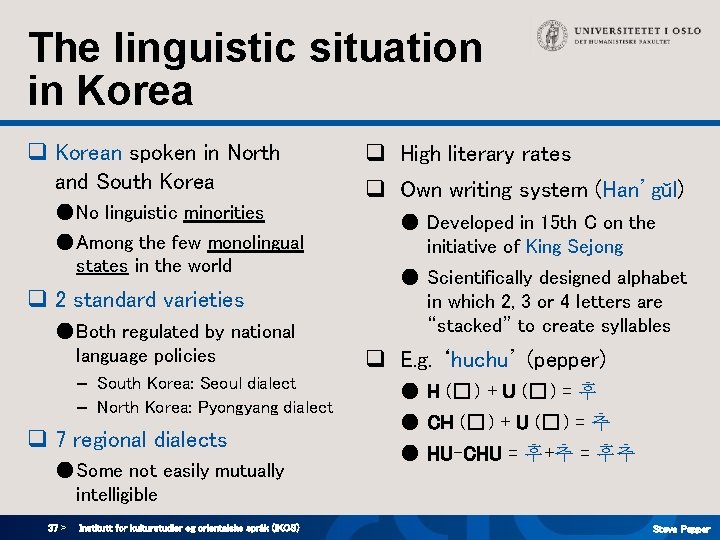The height and width of the screenshot is (540, 720).
Task: Click the square bullet beside 'High literary rates'
Action: (375, 152)
